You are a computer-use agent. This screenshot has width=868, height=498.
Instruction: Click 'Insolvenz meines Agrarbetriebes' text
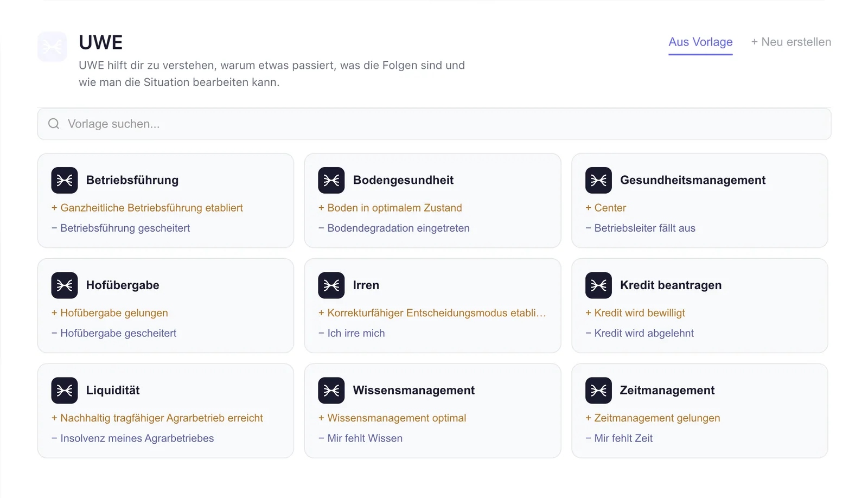point(132,438)
